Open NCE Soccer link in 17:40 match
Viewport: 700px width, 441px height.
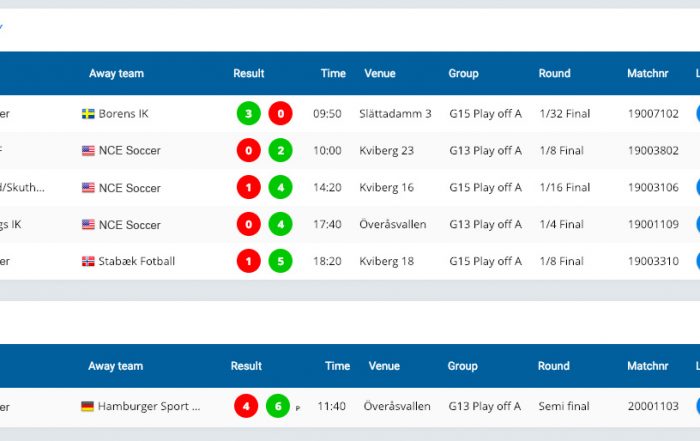(x=129, y=225)
